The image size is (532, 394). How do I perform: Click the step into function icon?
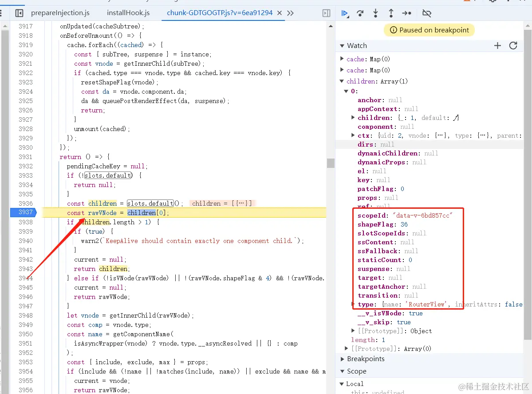point(375,13)
